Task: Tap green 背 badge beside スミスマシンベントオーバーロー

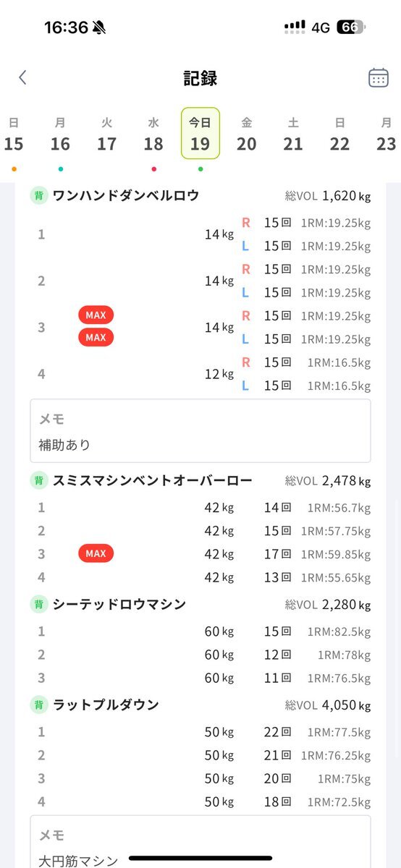Action: (x=39, y=480)
